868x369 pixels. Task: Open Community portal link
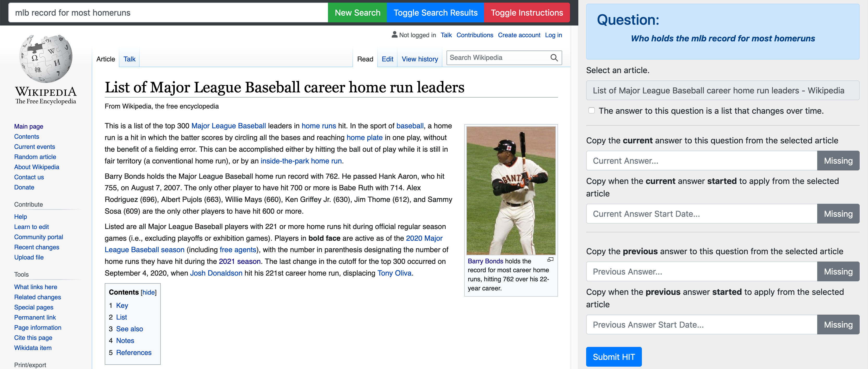click(38, 237)
